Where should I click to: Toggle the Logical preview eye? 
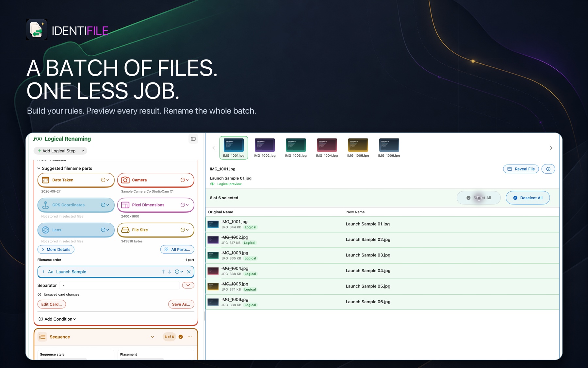pos(212,184)
